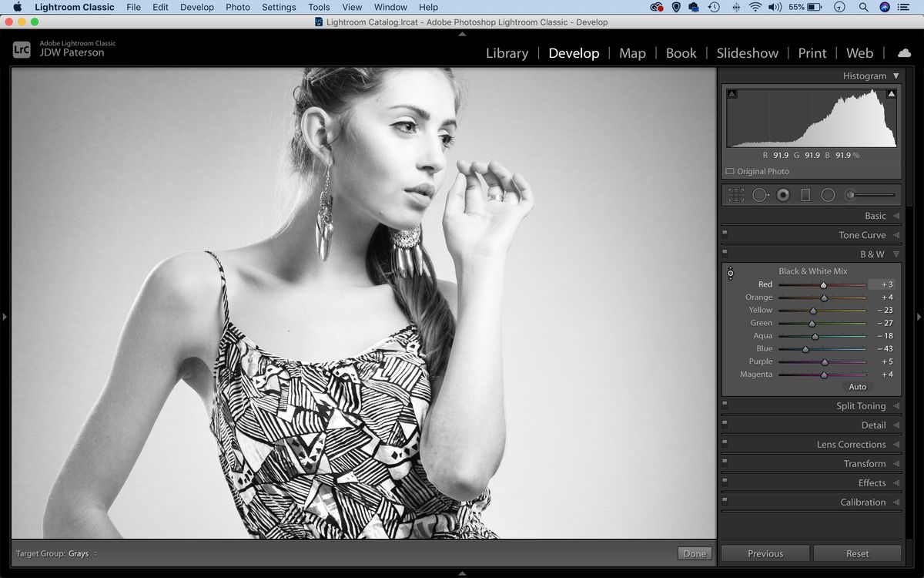Screen dimensions: 924x578
Task: Collapse the Histogram panel with its disclosure triangle
Action: (896, 76)
